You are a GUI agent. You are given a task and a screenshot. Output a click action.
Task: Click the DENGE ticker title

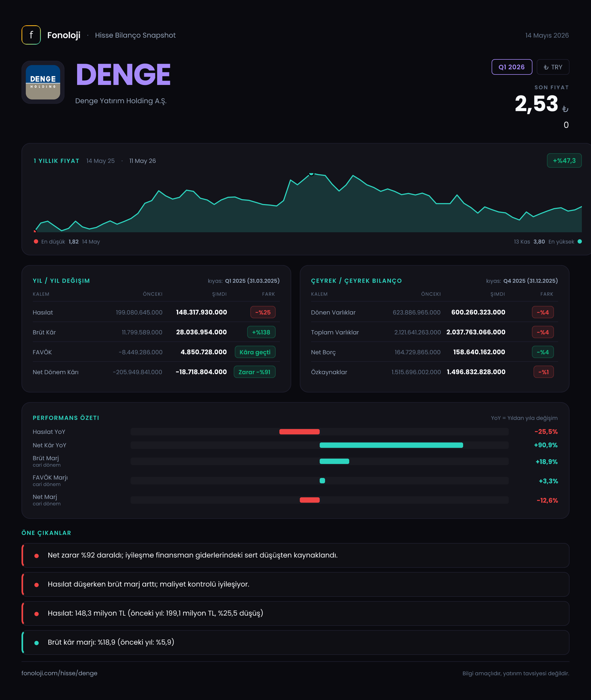[x=123, y=74]
